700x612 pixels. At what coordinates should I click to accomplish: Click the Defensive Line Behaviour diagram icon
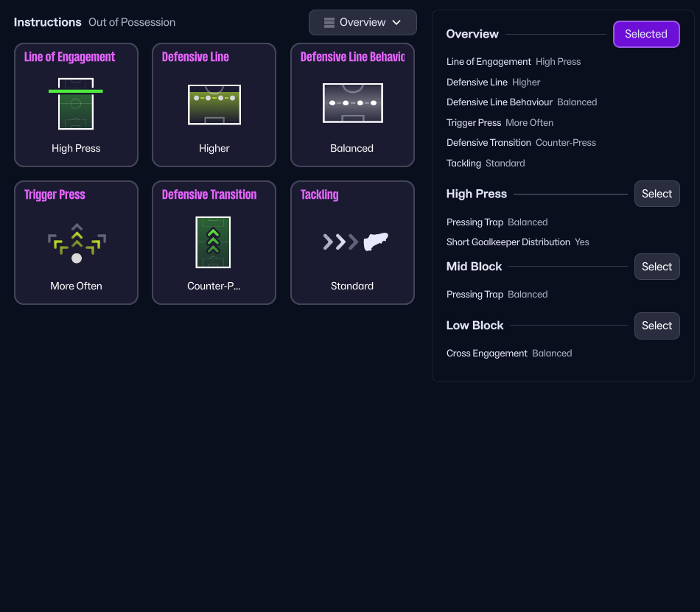pyautogui.click(x=352, y=103)
